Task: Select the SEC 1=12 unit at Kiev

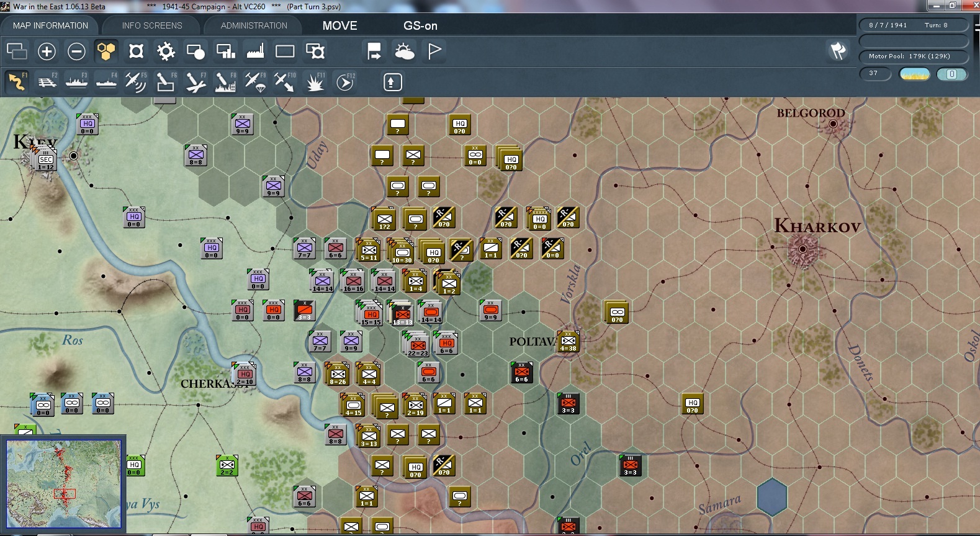Action: [x=45, y=161]
